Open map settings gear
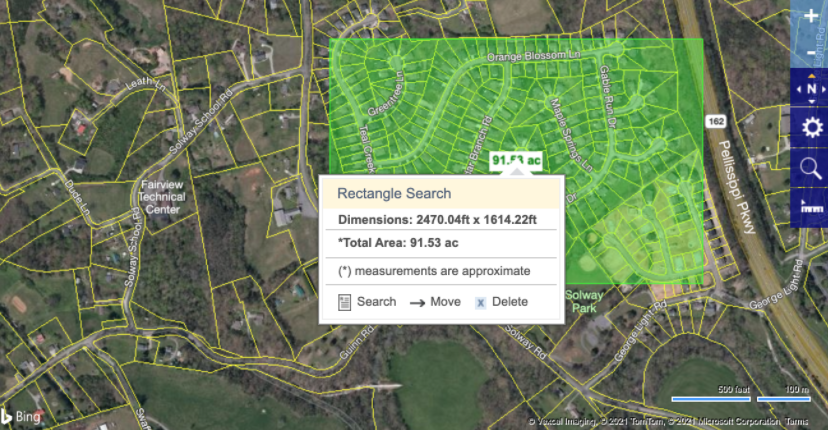Image resolution: width=828 pixels, height=430 pixels. click(x=812, y=127)
